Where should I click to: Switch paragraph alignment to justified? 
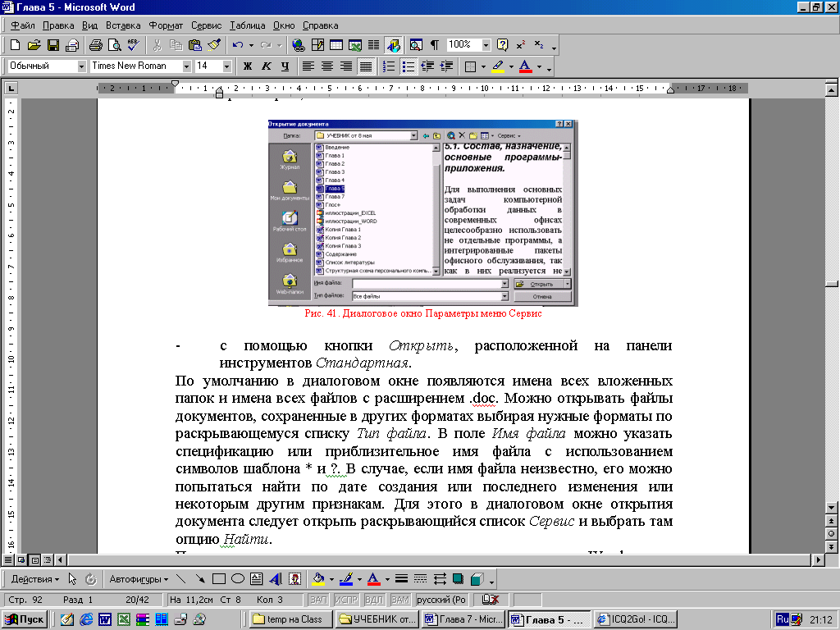click(x=365, y=66)
